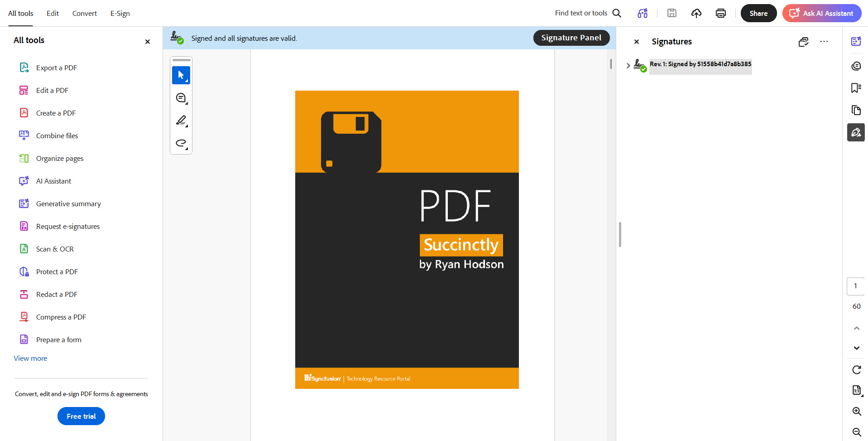The image size is (868, 441).
Task: Toggle the Signatures panel icon in right rail
Action: [x=856, y=132]
